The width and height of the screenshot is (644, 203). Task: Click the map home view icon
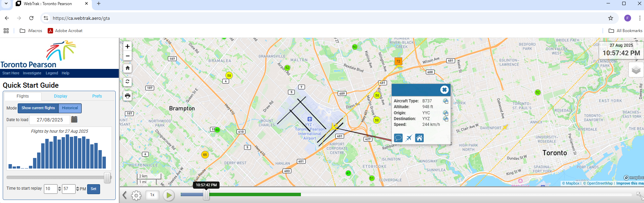tap(128, 68)
